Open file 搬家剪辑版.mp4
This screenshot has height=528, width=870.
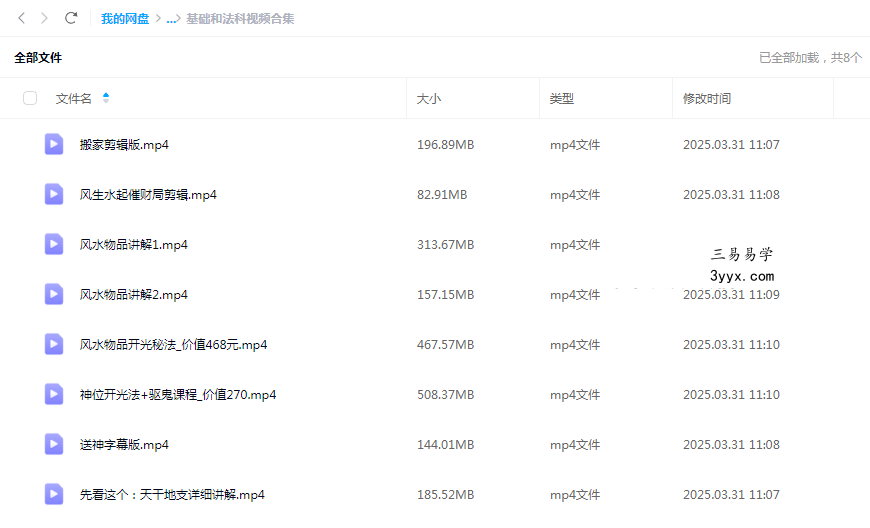pos(124,145)
